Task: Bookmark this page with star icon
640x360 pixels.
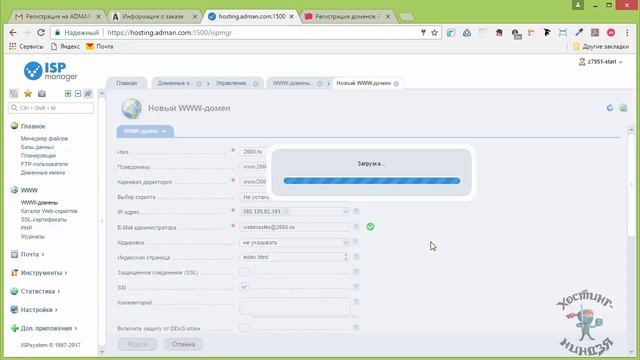Action: pos(434,33)
